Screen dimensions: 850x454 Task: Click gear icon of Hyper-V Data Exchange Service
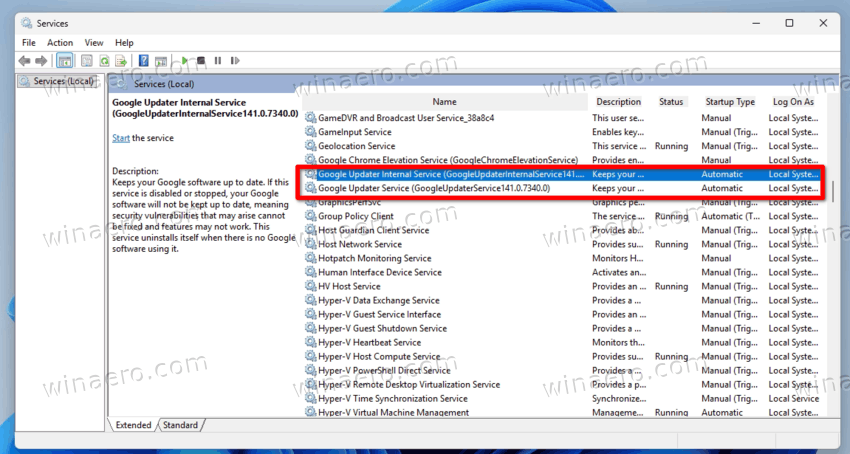click(x=310, y=300)
